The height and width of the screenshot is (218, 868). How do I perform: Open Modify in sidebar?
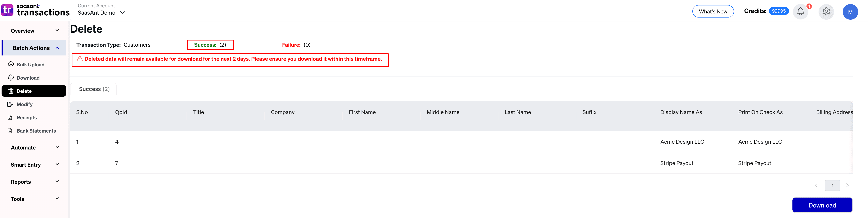coord(25,105)
